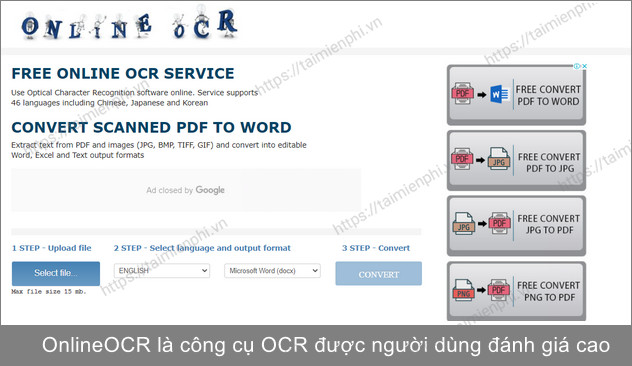
Task: Click '2 STEP - Select language and output format'
Action: point(202,248)
